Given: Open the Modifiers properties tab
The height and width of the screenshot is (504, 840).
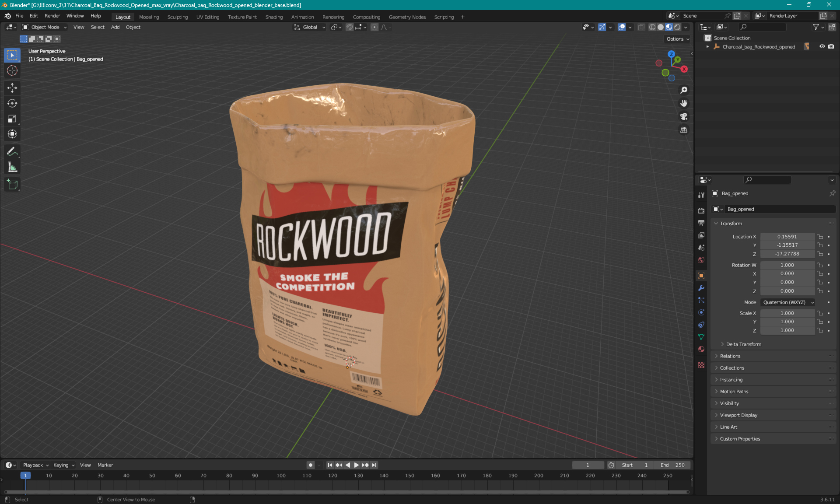Looking at the screenshot, I should (701, 288).
